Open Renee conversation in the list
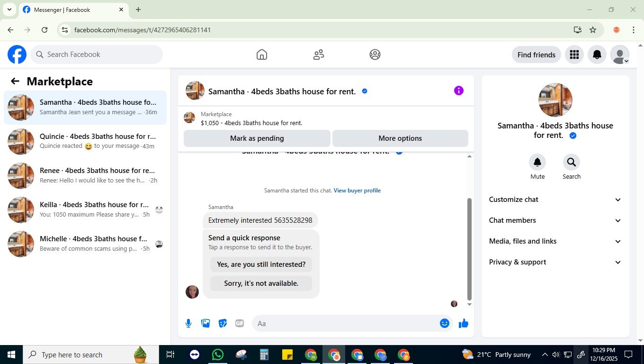 (85, 176)
